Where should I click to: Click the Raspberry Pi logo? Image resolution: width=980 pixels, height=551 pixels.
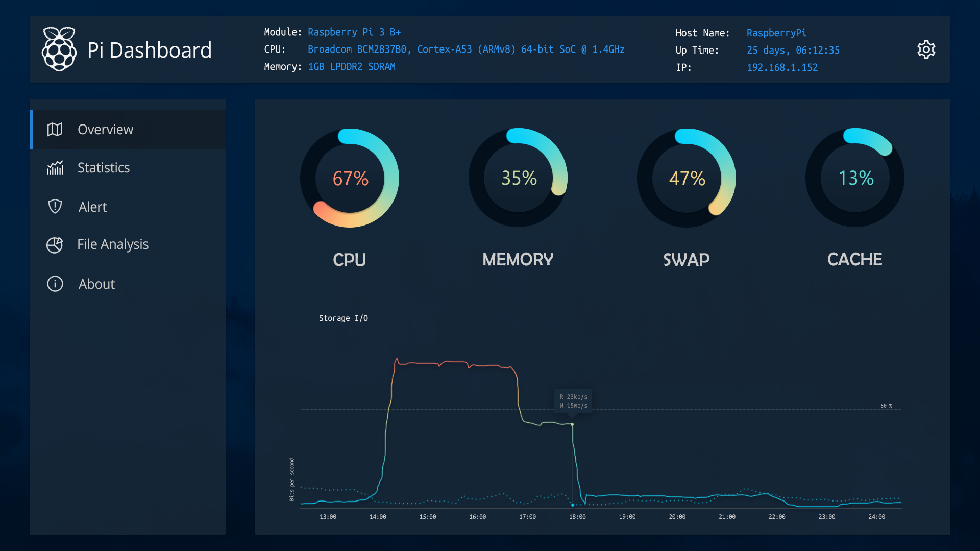59,49
